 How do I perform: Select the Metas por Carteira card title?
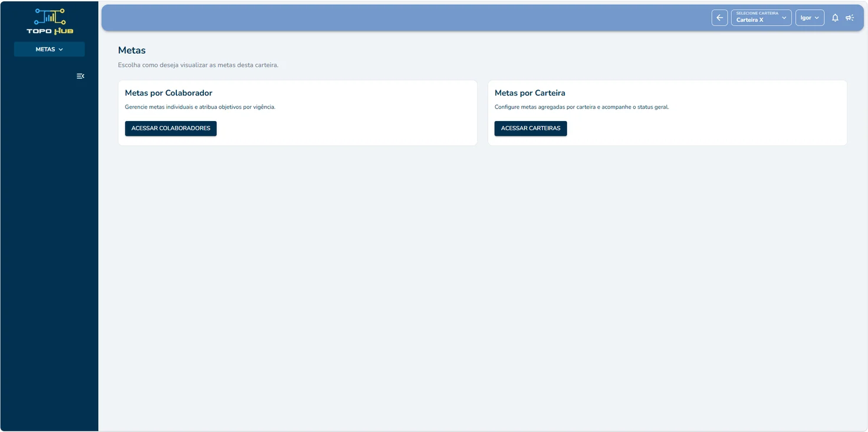pos(530,93)
